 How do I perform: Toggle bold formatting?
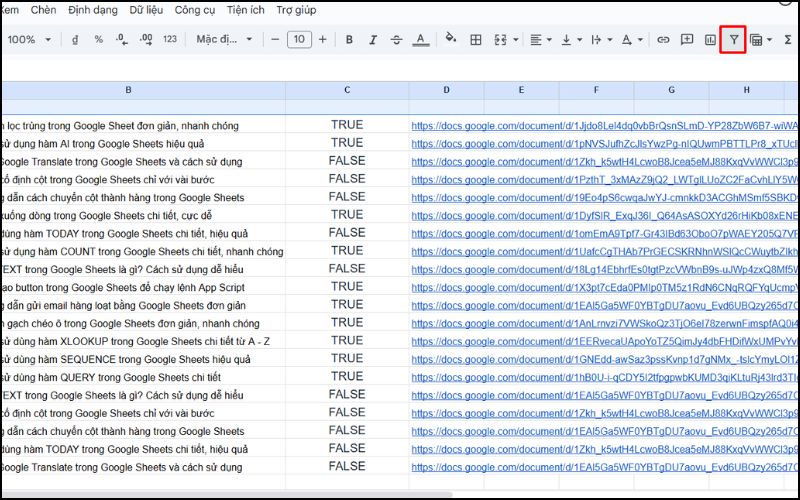coord(349,40)
